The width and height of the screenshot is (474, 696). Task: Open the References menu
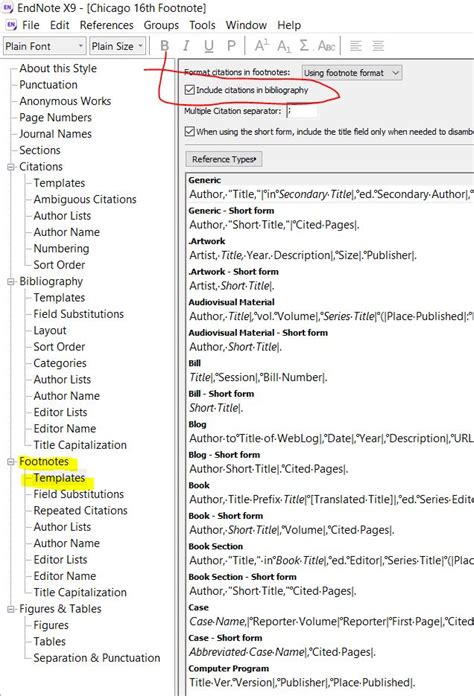pyautogui.click(x=107, y=25)
